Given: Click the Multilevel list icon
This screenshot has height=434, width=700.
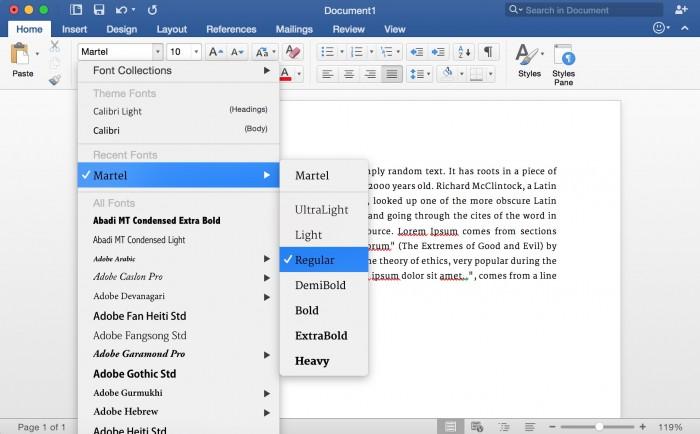Looking at the screenshot, I should click(x=386, y=52).
